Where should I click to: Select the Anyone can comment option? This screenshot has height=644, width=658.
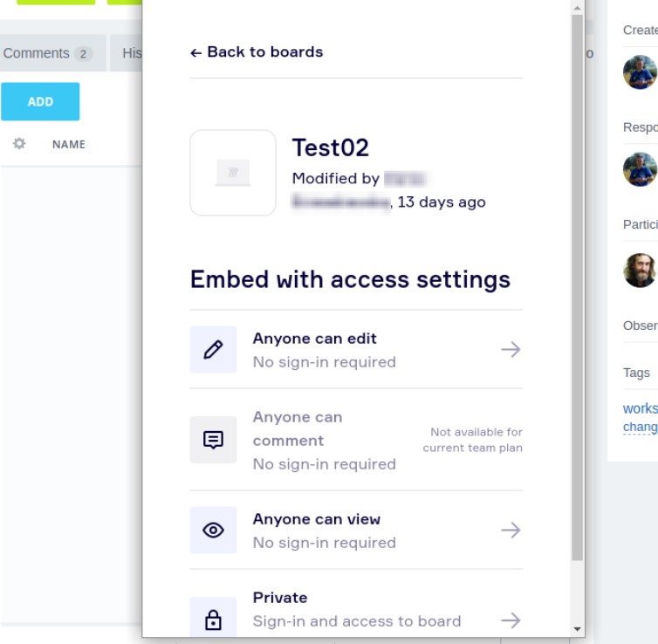(356, 440)
